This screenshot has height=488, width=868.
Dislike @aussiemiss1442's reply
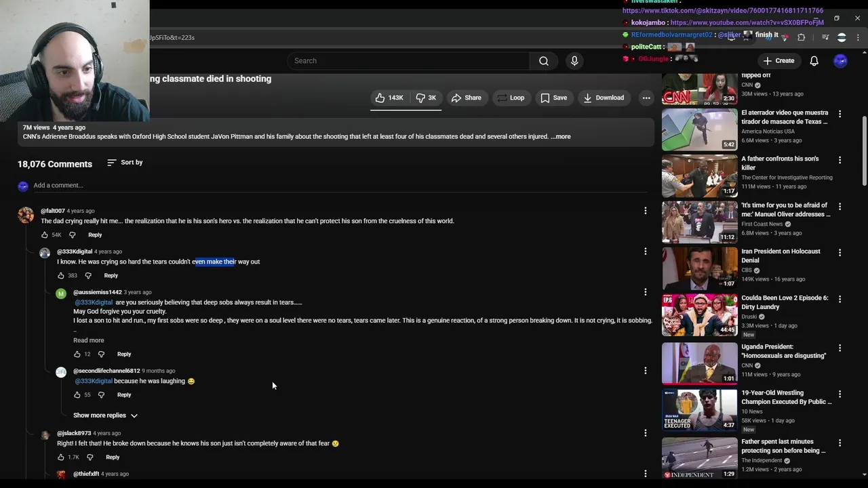(x=101, y=354)
